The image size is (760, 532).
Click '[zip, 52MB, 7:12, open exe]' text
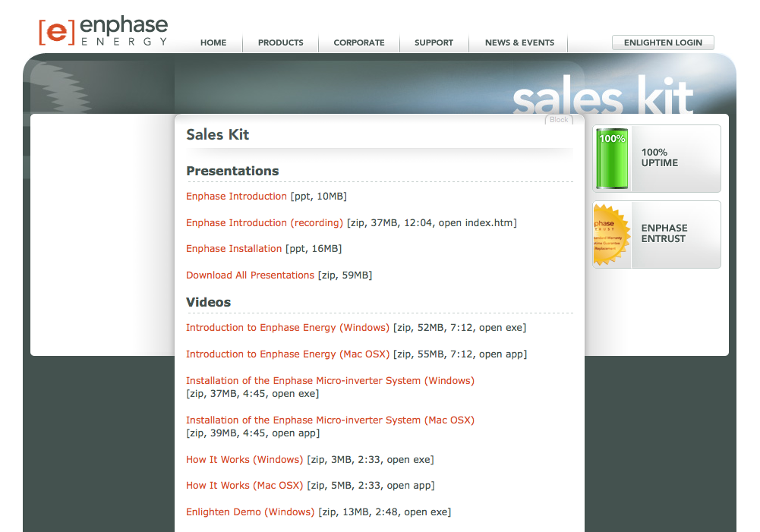[x=459, y=328]
